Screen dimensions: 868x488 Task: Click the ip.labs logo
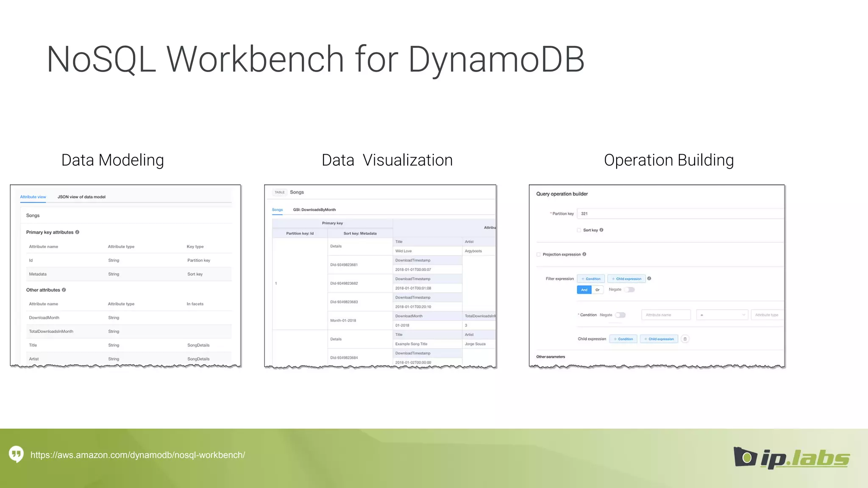point(792,457)
